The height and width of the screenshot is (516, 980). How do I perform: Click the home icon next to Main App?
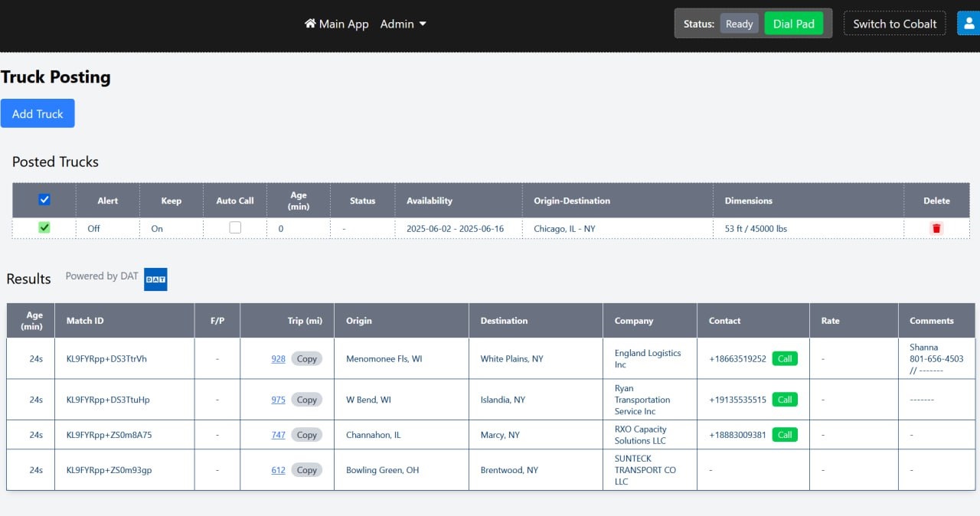tap(311, 24)
